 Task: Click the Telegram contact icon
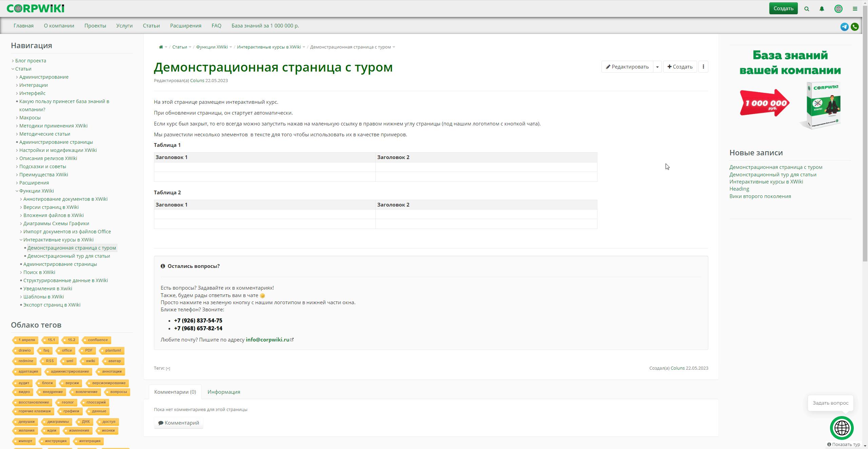tap(845, 27)
